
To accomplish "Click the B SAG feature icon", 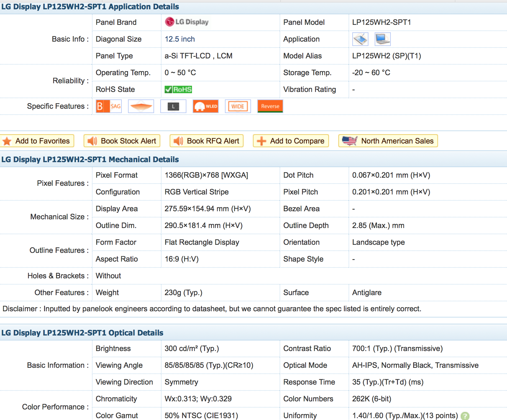I will pos(109,106).
